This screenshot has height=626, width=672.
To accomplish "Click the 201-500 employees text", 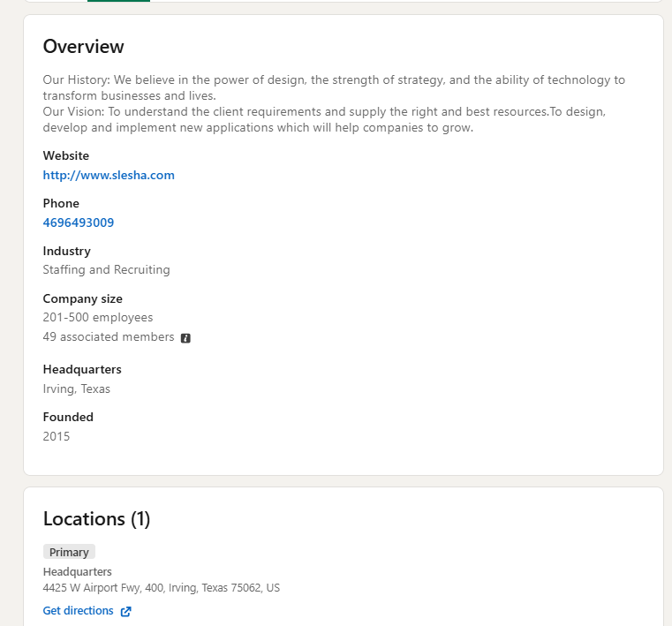I will coord(98,318).
